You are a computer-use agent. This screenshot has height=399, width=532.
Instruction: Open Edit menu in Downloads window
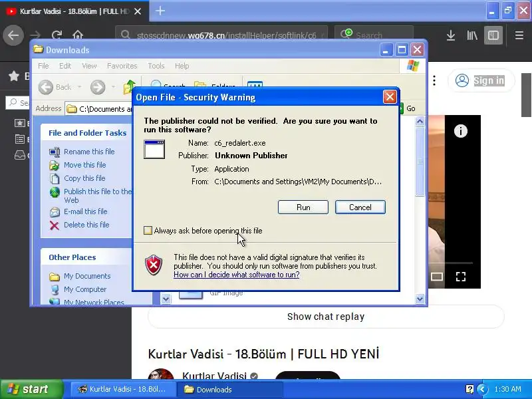[x=65, y=66]
